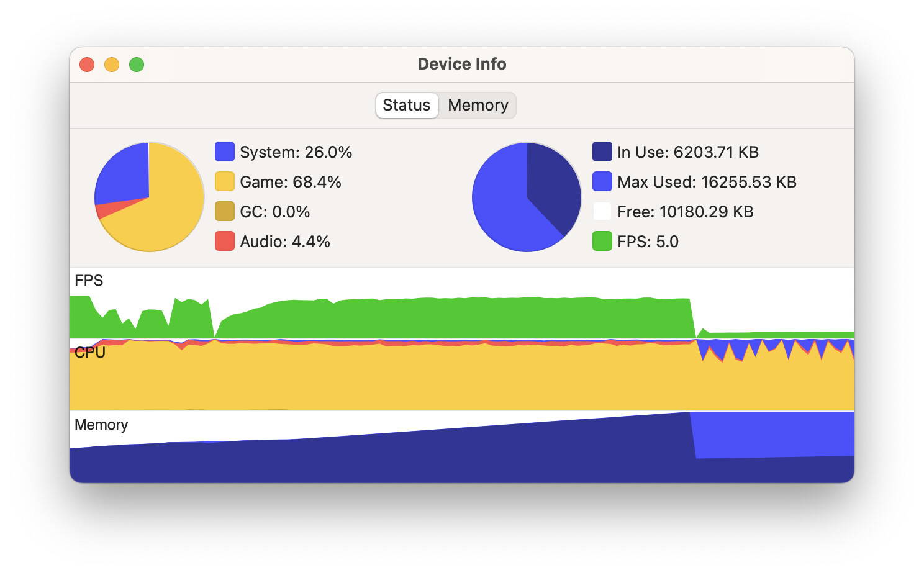924x575 pixels.
Task: Switch to the Memory tab
Action: click(478, 106)
